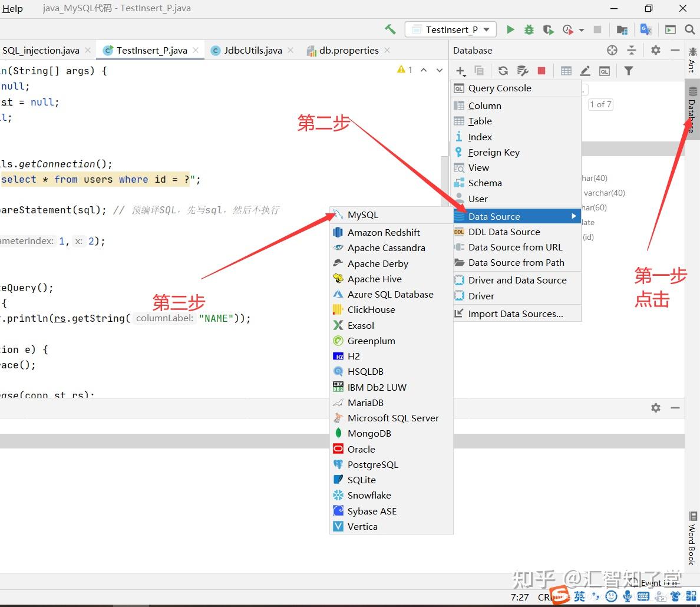Screen dimensions: 700x607
Task: Click the 7:27 caret position in status bar
Action: pos(520,597)
